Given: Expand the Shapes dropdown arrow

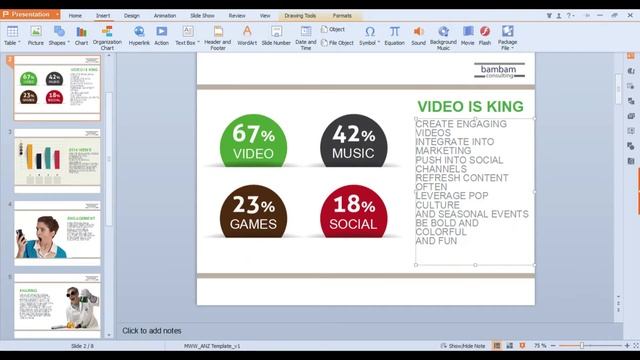Looking at the screenshot, I should pyautogui.click(x=68, y=42).
